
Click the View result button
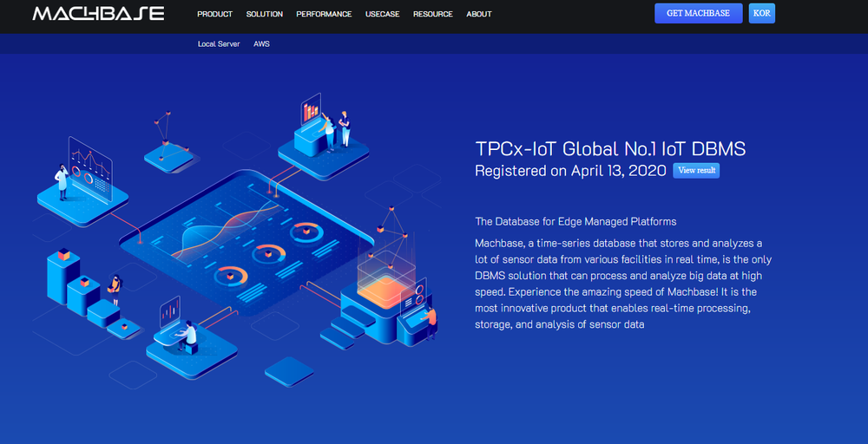[696, 170]
